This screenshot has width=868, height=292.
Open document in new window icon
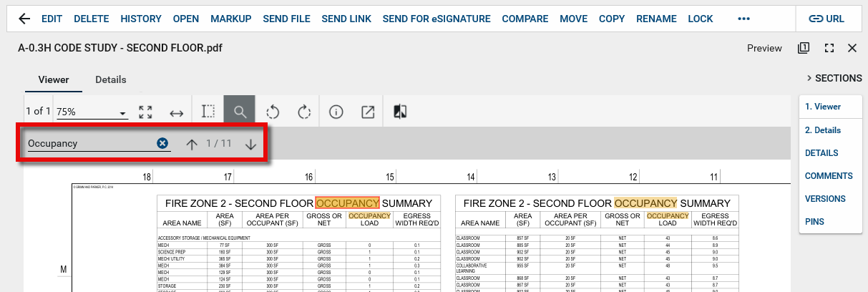pyautogui.click(x=368, y=112)
